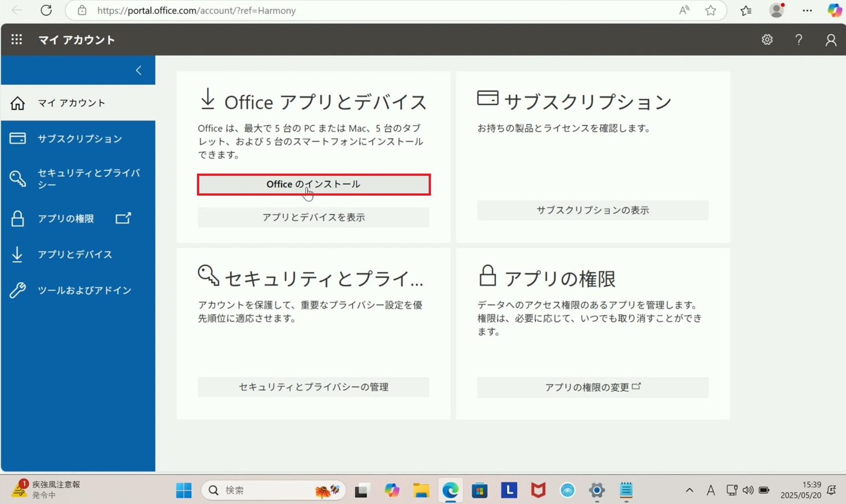Screen dimensions: 846x504
Task: Open McAfee icon in taskbar
Action: [538, 490]
